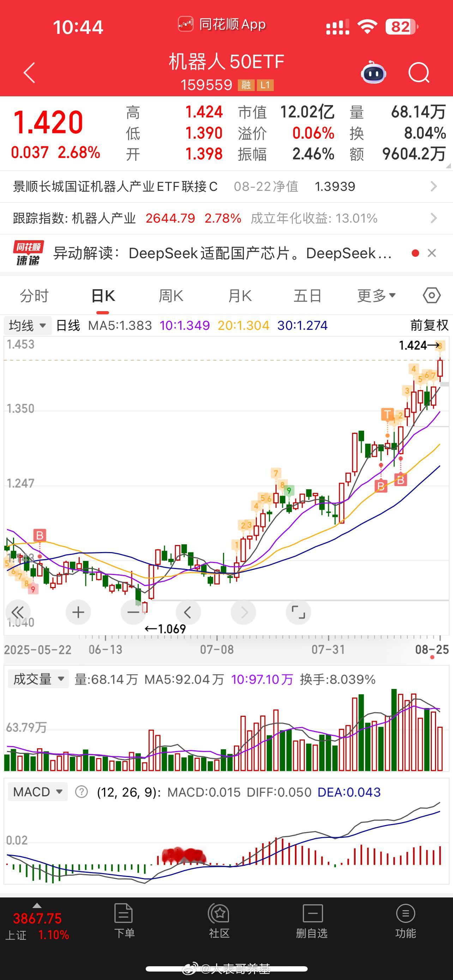
Task: Tap current price 1.420
Action: (48, 122)
